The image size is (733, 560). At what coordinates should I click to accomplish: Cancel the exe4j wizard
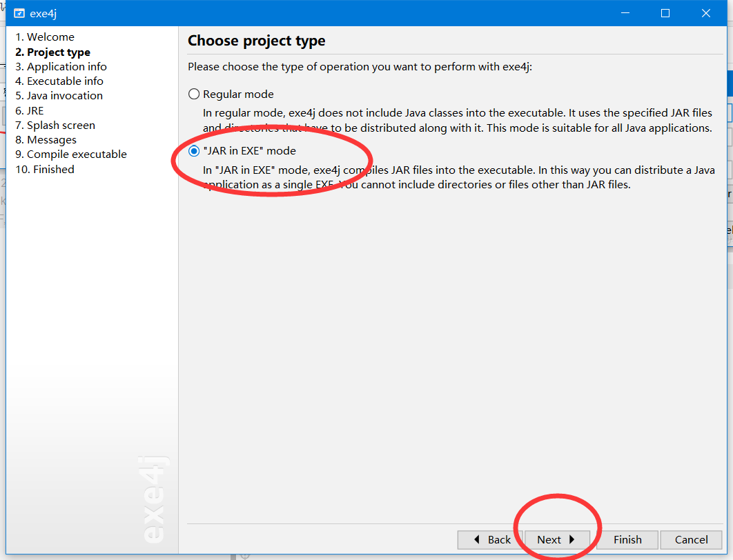pos(692,540)
